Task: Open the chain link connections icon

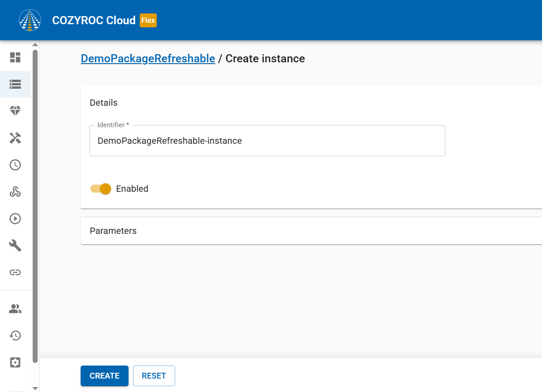Action: pos(15,272)
